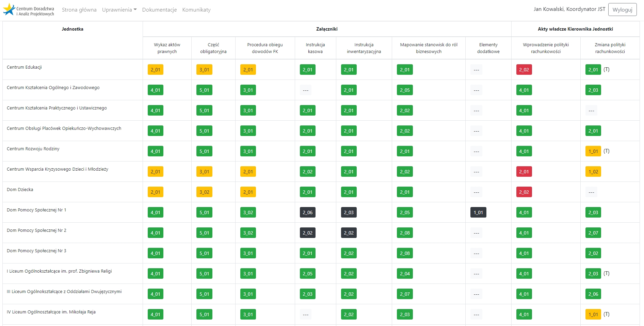Open 2_08 Mapowanie badge for Dom Pomocy Społecznej Nr 2
This screenshot has width=644, height=326.
point(405,233)
